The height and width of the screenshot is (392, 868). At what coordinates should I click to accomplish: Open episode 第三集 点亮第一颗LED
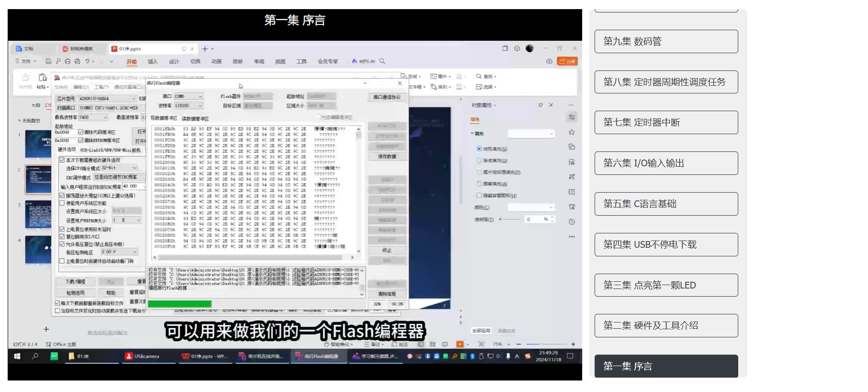666,285
